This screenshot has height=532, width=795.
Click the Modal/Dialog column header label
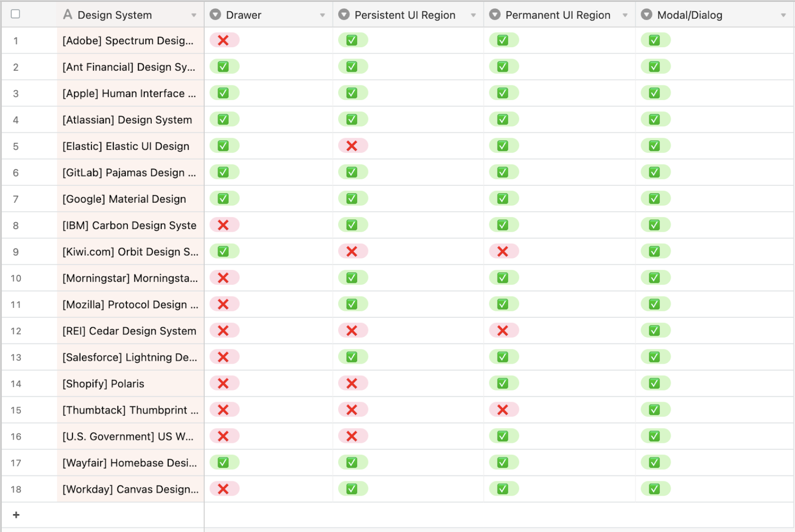(689, 15)
